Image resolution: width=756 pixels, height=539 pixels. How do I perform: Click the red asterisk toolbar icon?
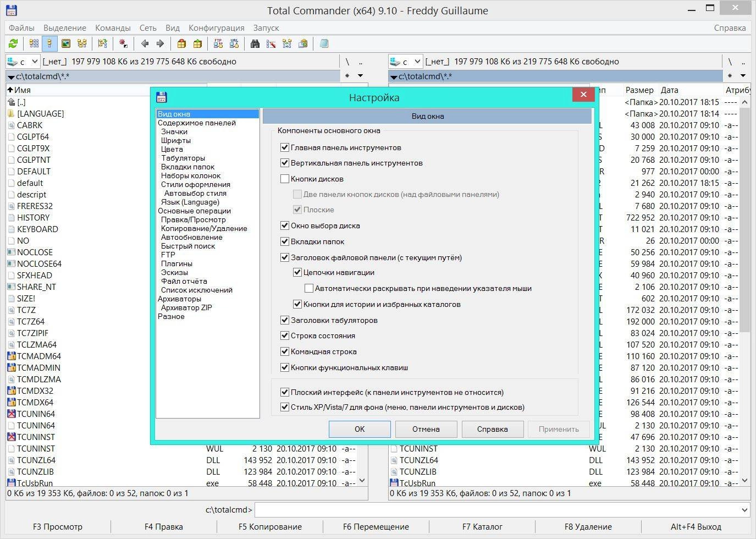(123, 43)
